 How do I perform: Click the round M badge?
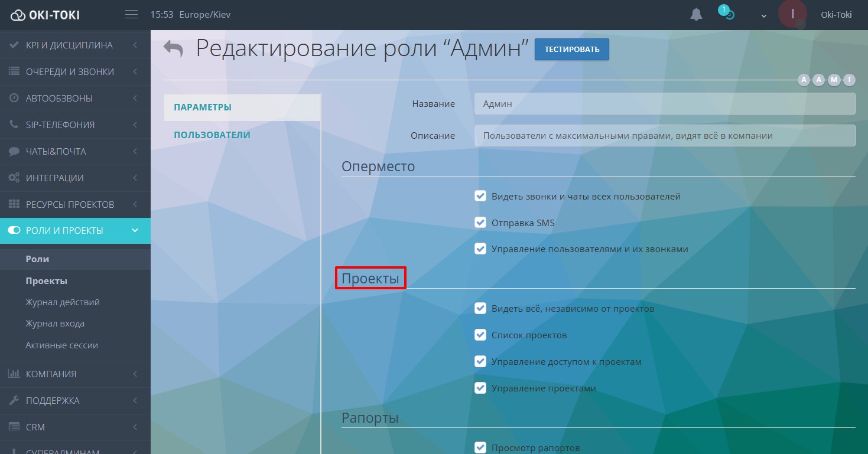click(834, 80)
